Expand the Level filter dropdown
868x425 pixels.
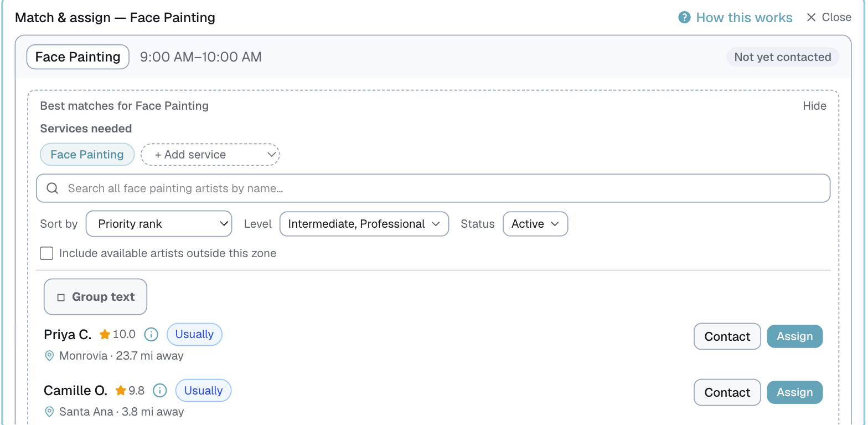pyautogui.click(x=364, y=224)
